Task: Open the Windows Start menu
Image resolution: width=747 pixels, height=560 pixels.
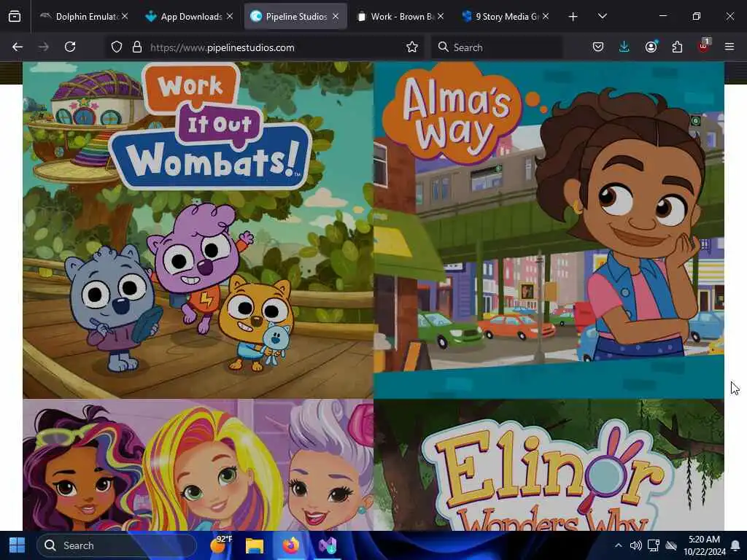Action: click(x=18, y=545)
